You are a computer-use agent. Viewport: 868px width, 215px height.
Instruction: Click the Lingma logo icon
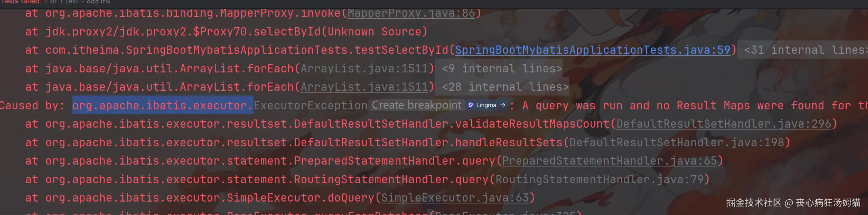pyautogui.click(x=471, y=105)
